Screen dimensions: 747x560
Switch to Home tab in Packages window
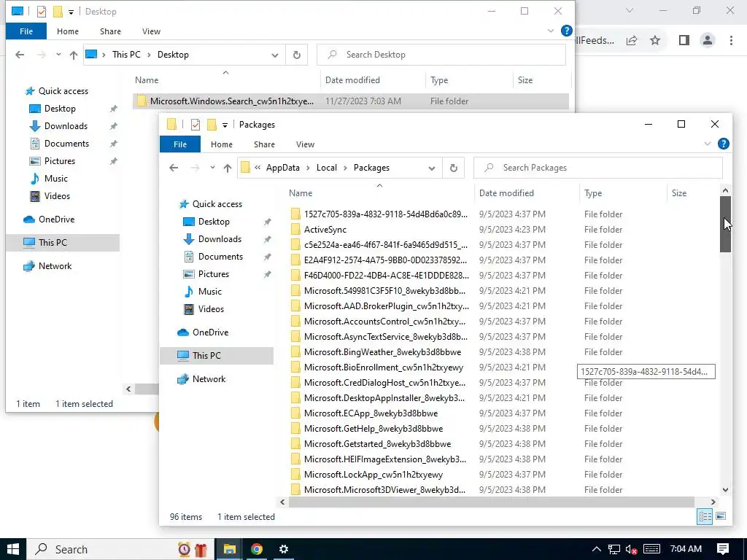coord(222,144)
